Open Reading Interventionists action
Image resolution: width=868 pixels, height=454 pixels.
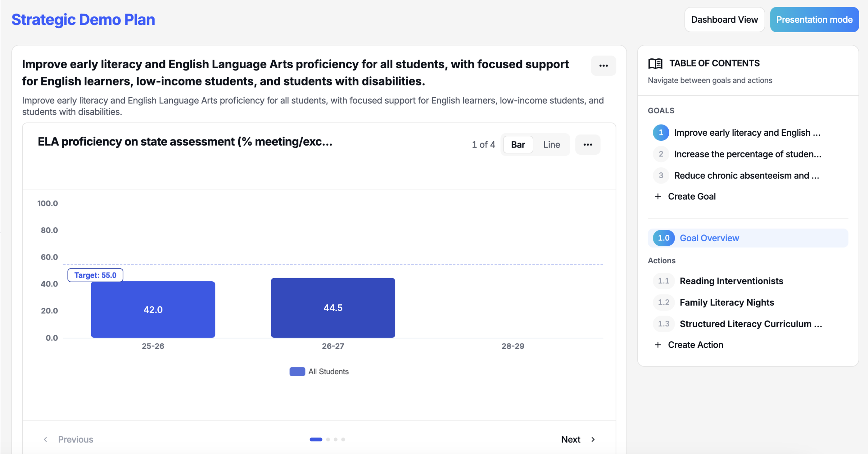tap(731, 281)
